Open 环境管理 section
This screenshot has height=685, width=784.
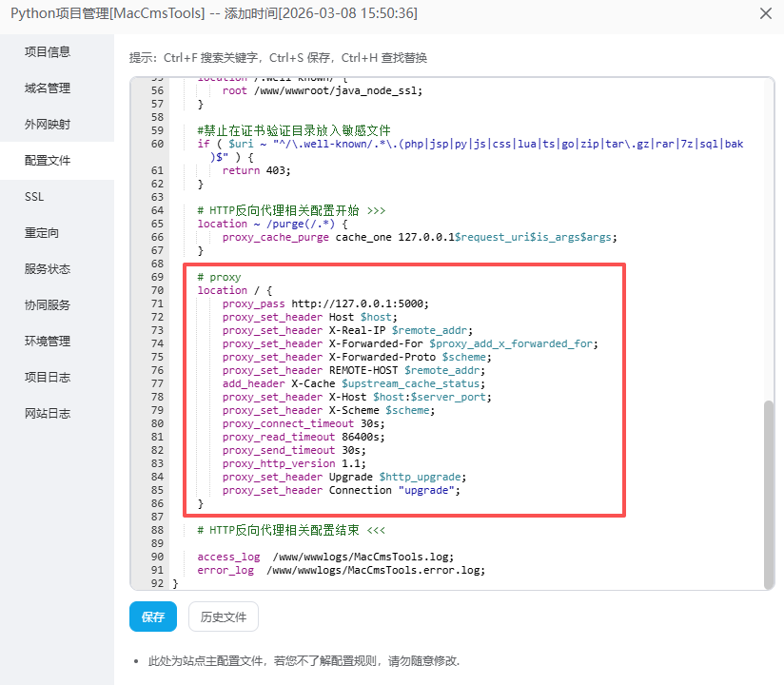coord(48,342)
